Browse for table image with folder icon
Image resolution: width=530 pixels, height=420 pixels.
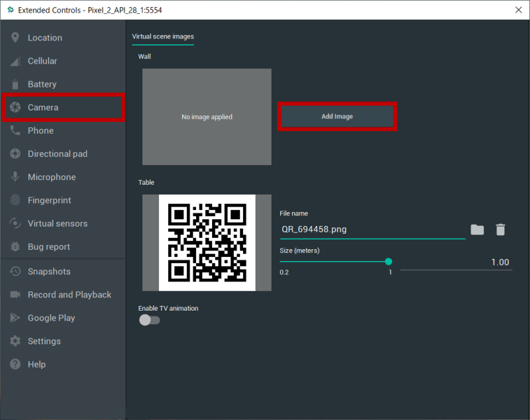coord(477,230)
